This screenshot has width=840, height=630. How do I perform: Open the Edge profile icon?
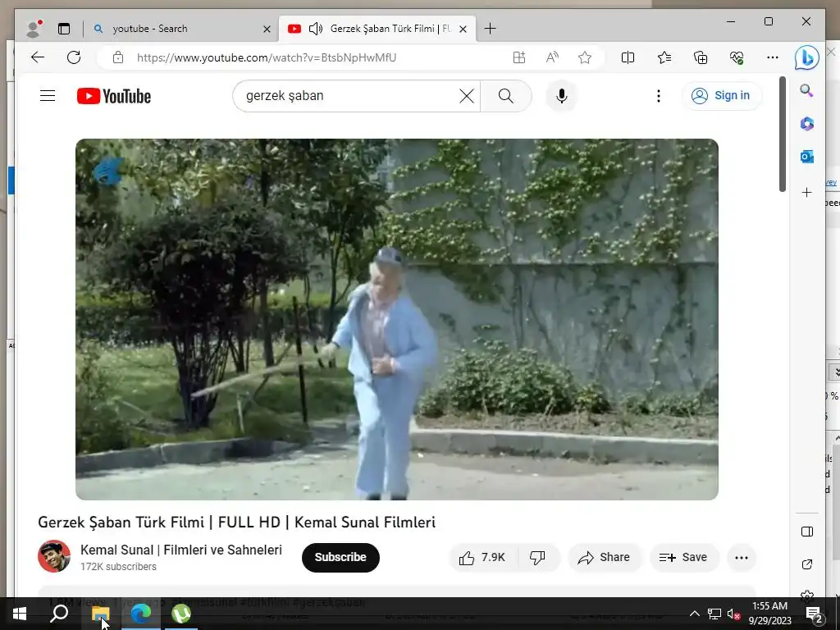point(34,29)
